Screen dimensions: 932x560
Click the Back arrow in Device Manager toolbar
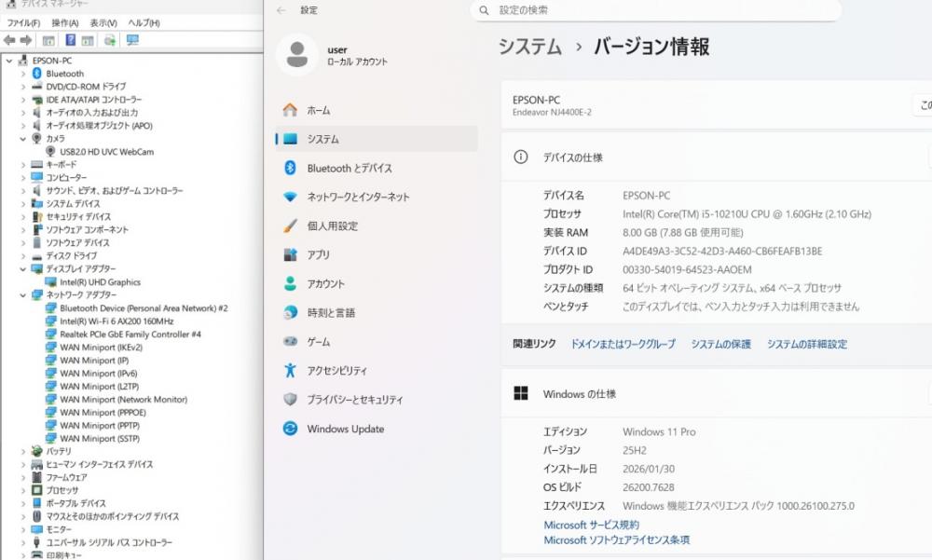[x=9, y=40]
